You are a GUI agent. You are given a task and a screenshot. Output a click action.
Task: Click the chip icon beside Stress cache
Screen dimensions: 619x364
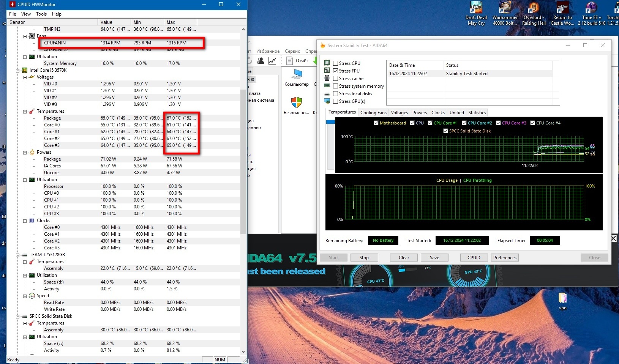point(327,78)
